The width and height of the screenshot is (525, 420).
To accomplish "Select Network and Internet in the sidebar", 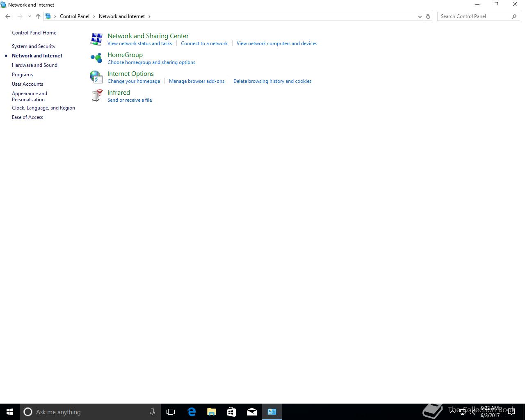I will click(37, 56).
